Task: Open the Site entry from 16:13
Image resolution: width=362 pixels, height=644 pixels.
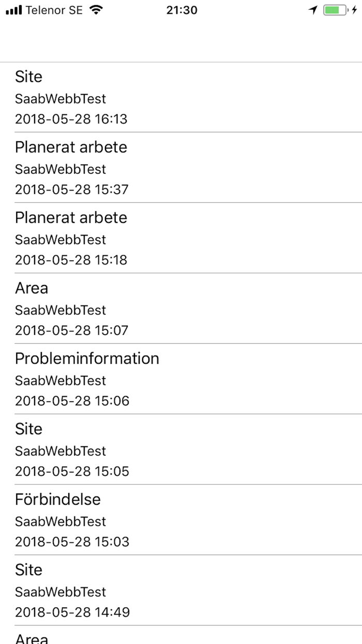Action: click(181, 97)
